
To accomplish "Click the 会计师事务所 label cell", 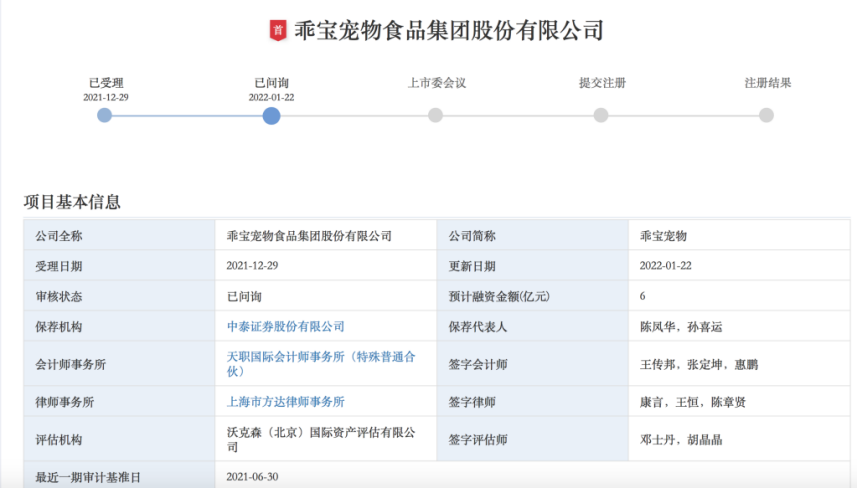I will tap(119, 364).
